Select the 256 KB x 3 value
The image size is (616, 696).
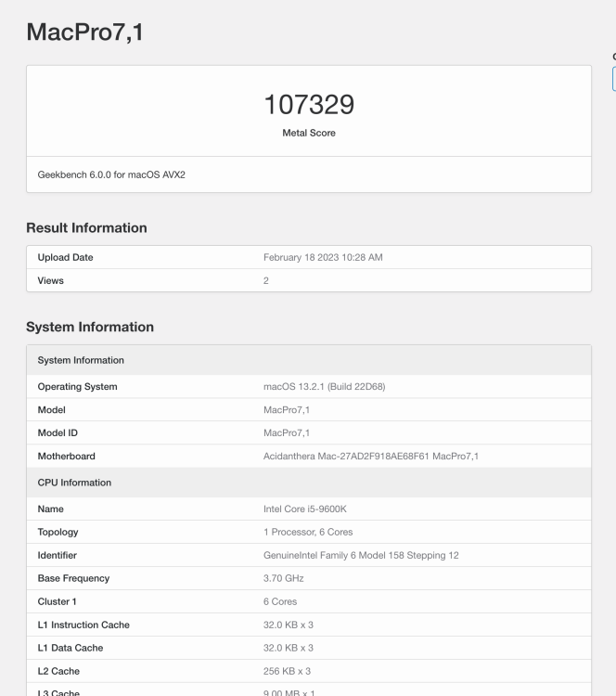point(288,671)
